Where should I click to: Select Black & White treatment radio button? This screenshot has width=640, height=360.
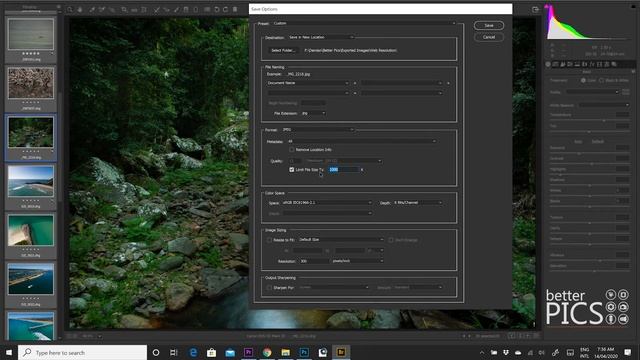click(x=601, y=80)
